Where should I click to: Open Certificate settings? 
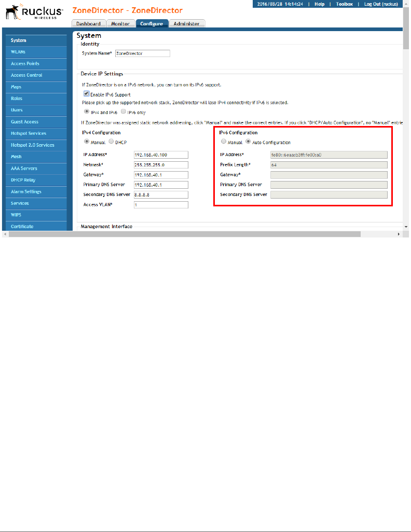pos(36,226)
